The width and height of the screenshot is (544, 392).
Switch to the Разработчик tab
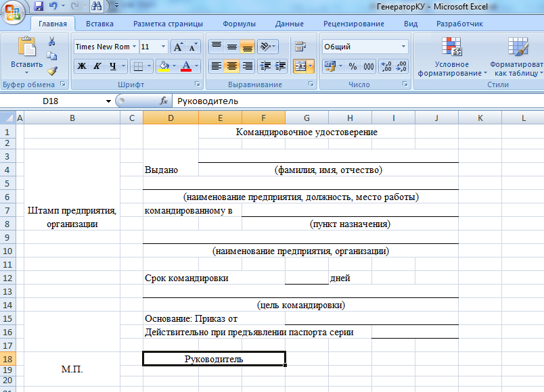click(x=459, y=24)
